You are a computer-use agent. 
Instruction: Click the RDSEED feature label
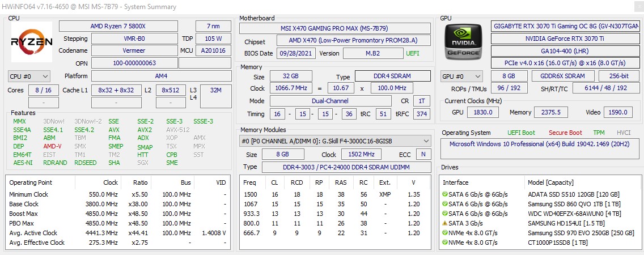(x=86, y=163)
